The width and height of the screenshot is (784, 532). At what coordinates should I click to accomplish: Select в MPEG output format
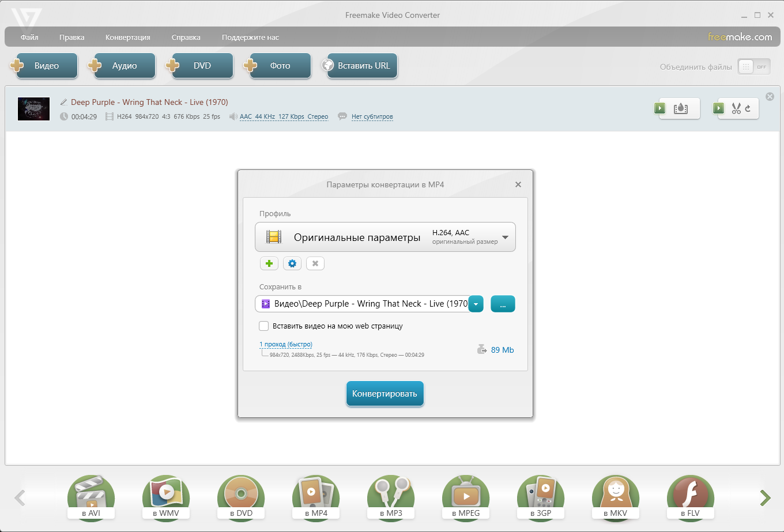click(466, 497)
